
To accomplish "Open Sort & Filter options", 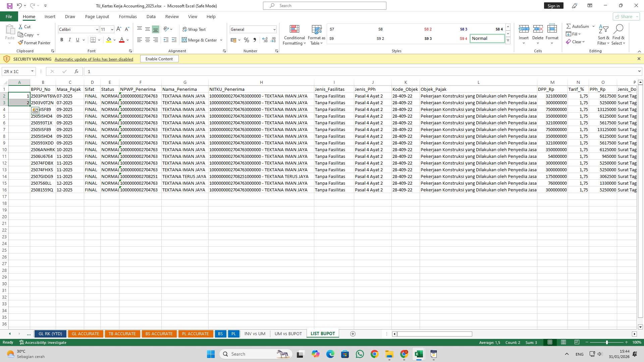I will point(603,35).
